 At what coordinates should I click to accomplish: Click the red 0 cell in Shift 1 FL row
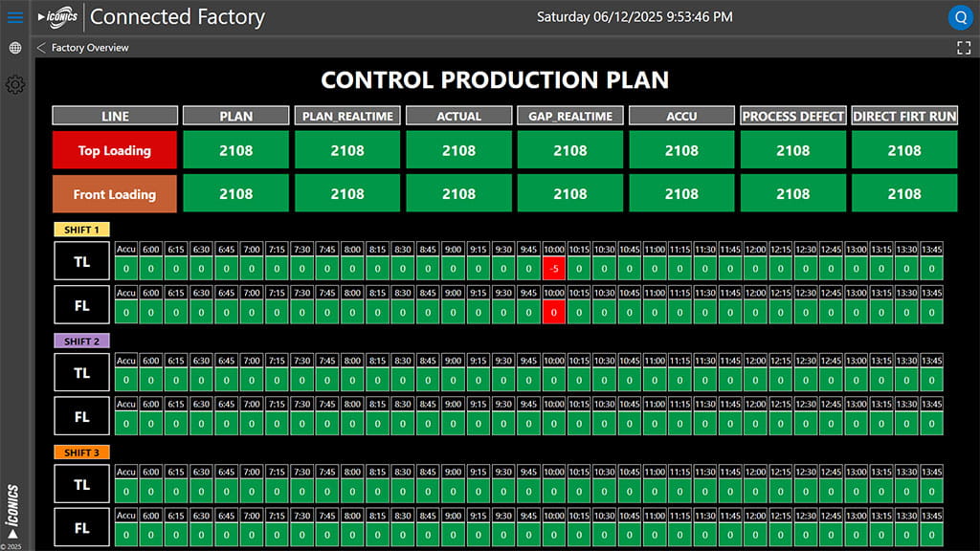pyautogui.click(x=554, y=312)
